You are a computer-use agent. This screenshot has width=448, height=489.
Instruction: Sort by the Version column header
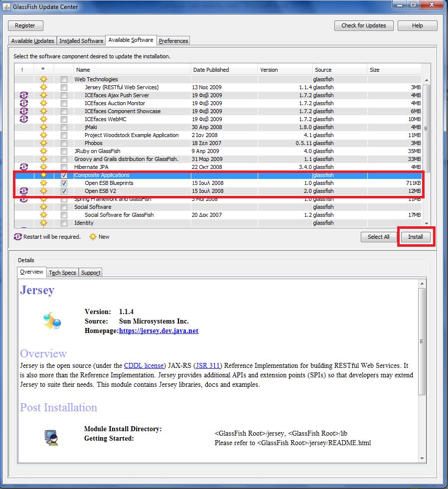[x=285, y=70]
